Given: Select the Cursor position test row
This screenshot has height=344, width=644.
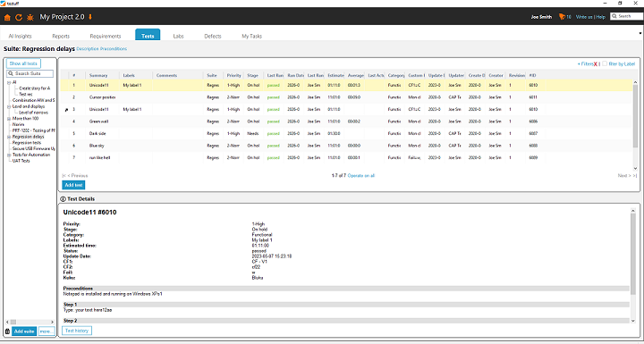Looking at the screenshot, I should (x=347, y=97).
